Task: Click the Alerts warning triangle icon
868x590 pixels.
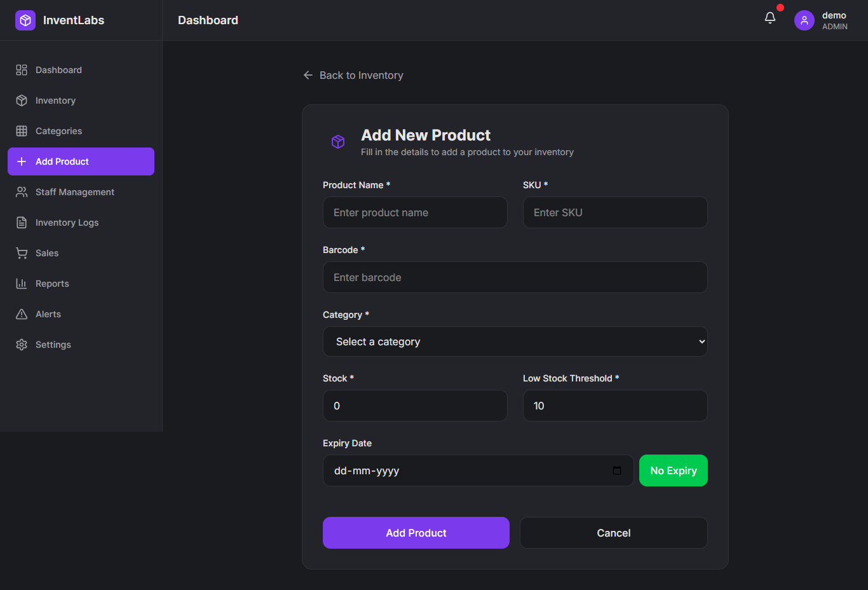Action: tap(22, 314)
